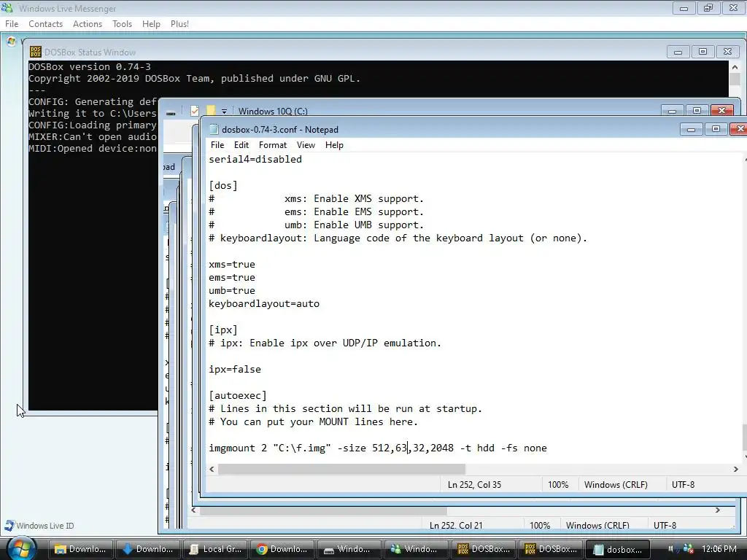This screenshot has height=560, width=747.
Task: Switch to first DOSBox taskbar button
Action: [484, 549]
